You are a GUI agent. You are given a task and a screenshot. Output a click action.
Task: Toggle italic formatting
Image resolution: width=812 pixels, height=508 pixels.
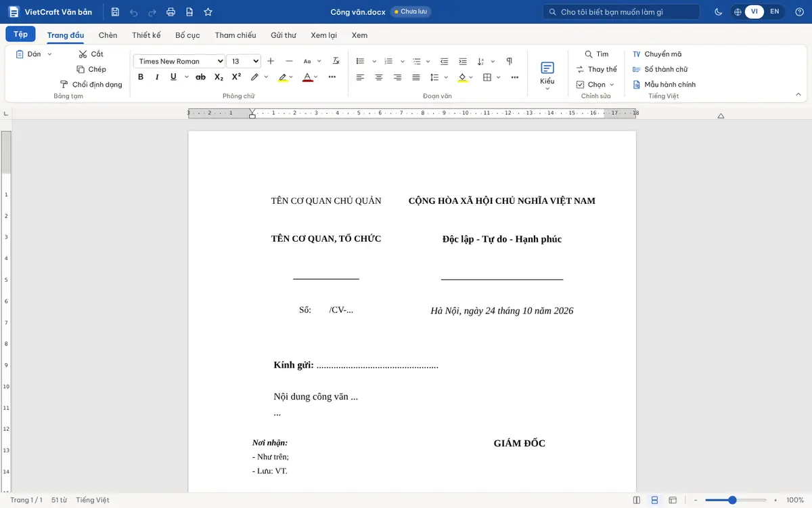tap(157, 77)
